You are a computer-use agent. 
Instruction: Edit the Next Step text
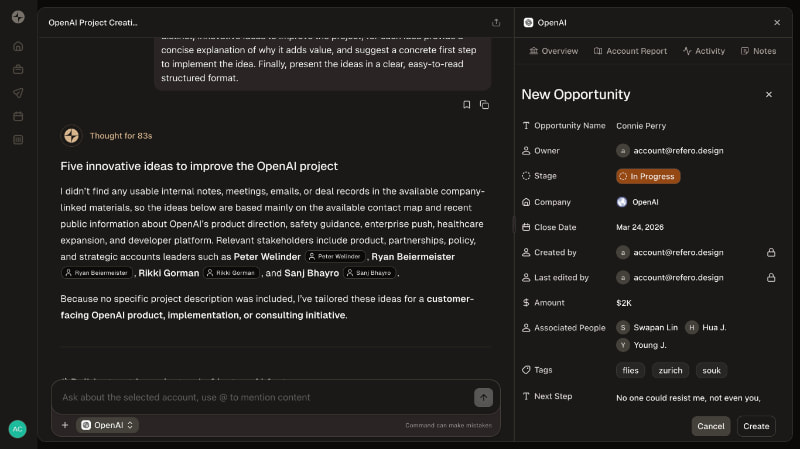pyautogui.click(x=688, y=398)
